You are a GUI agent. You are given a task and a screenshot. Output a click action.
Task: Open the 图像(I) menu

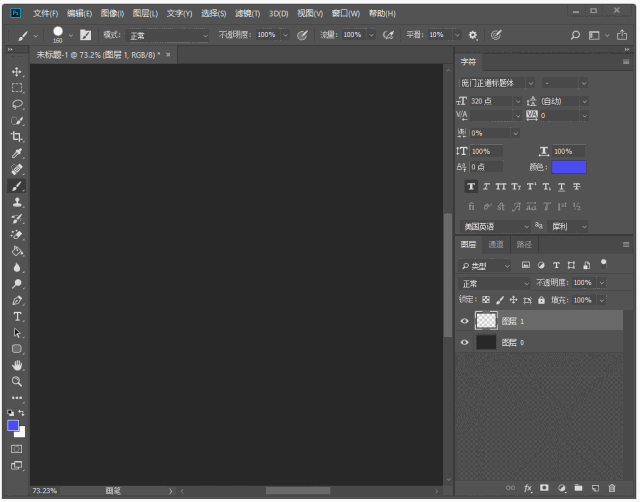pos(112,13)
